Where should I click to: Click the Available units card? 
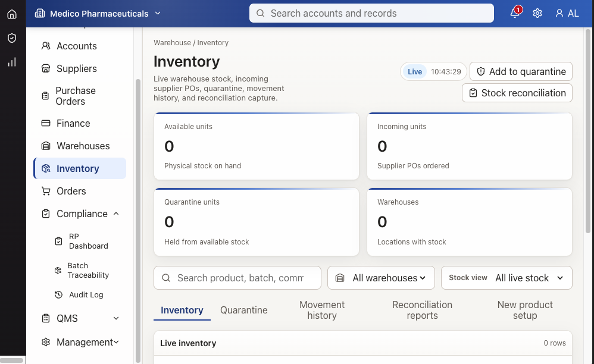coord(257,146)
